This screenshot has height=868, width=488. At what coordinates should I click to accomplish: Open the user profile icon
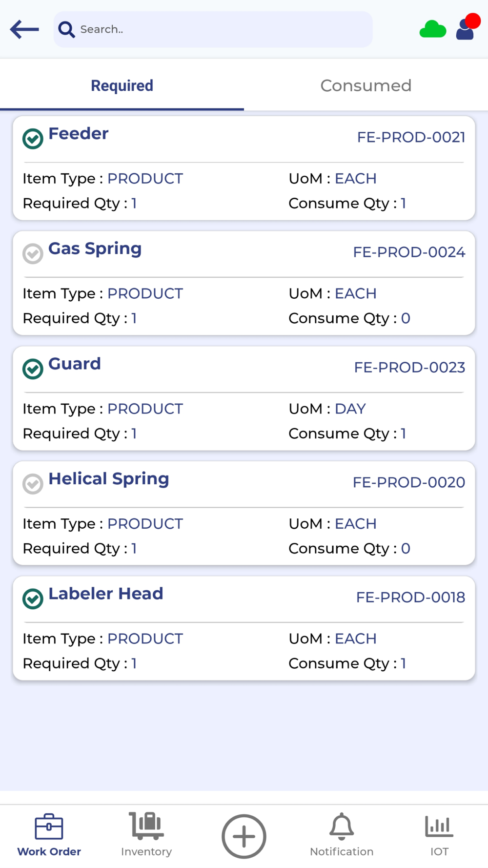467,27
